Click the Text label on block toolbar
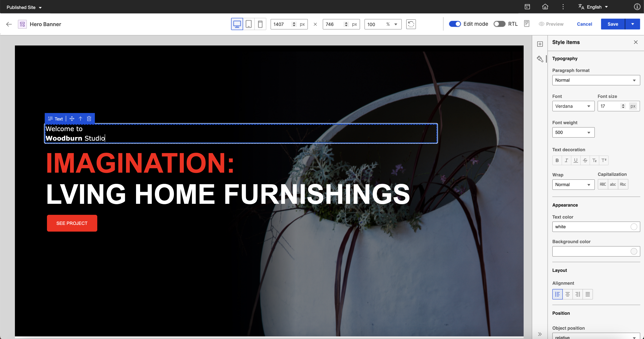 click(x=59, y=119)
